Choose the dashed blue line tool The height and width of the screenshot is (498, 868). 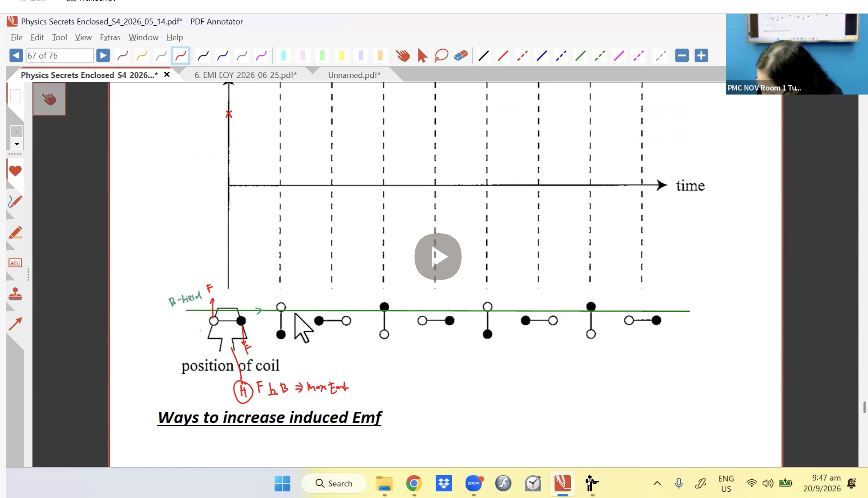pyautogui.click(x=561, y=55)
